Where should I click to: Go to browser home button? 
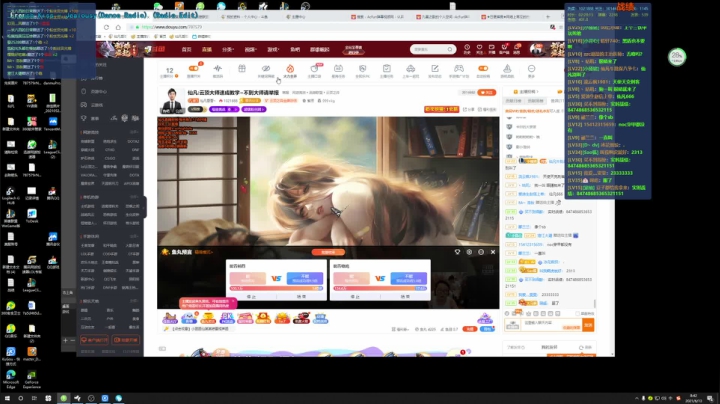click(x=118, y=27)
